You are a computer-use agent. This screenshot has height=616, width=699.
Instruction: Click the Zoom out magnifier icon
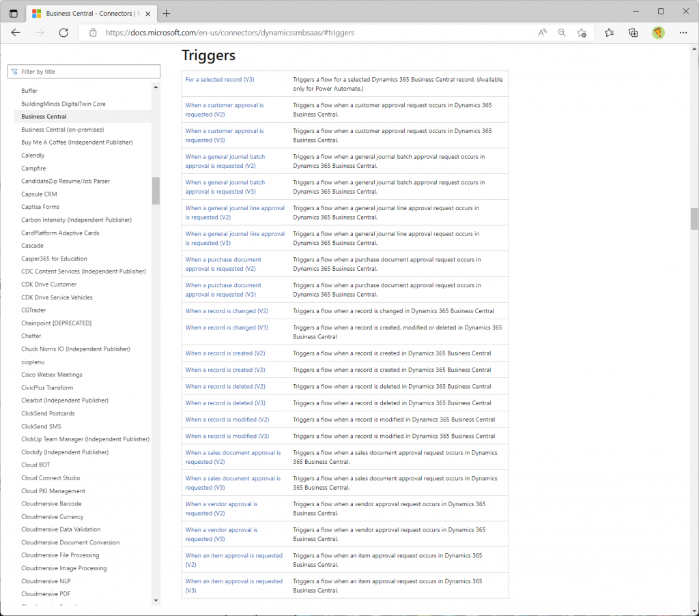point(562,33)
